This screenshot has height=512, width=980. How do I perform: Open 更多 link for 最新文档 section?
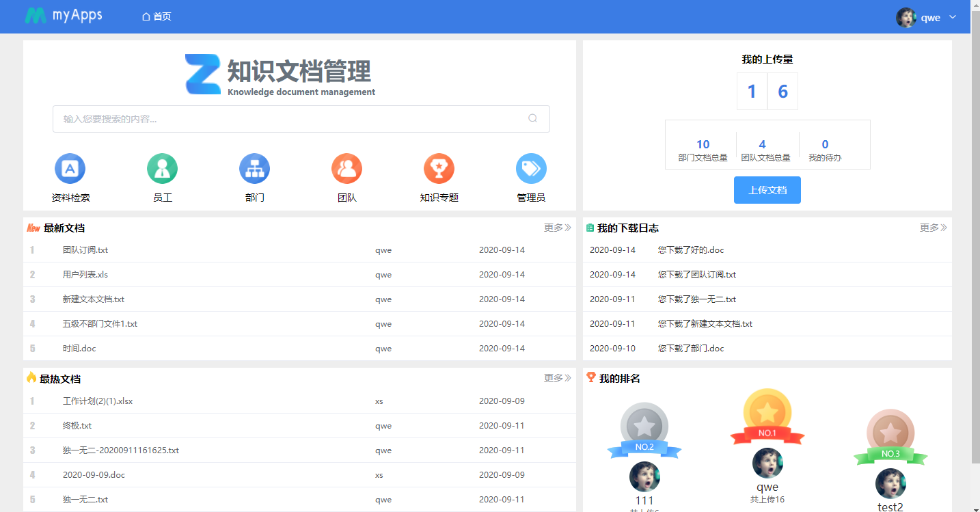pos(556,228)
